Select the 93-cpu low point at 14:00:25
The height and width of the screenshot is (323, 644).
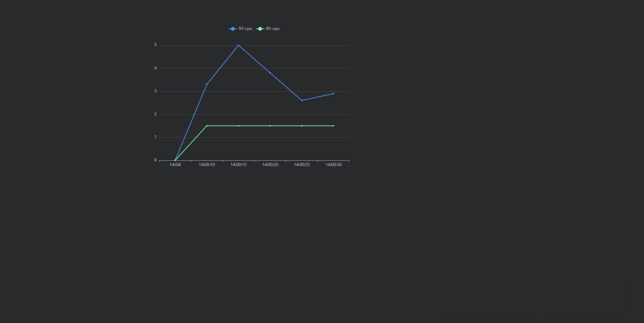(302, 100)
